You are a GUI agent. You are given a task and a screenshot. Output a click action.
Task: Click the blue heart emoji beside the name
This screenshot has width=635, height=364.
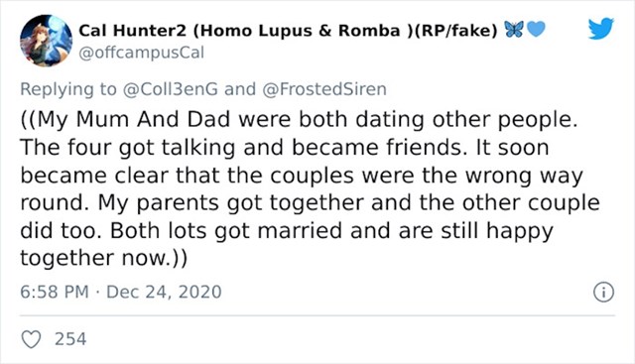tap(536, 29)
